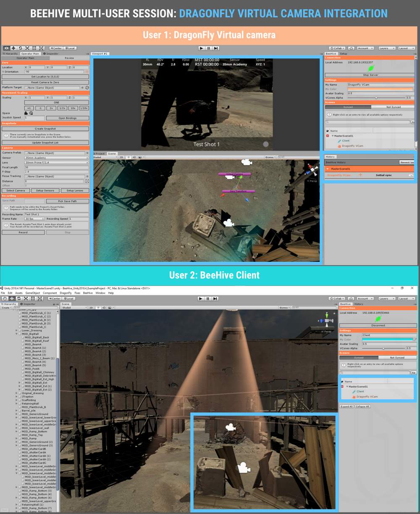420x514 pixels.
Task: Click the undo arrow on Initial sync entry
Action: (x=411, y=175)
